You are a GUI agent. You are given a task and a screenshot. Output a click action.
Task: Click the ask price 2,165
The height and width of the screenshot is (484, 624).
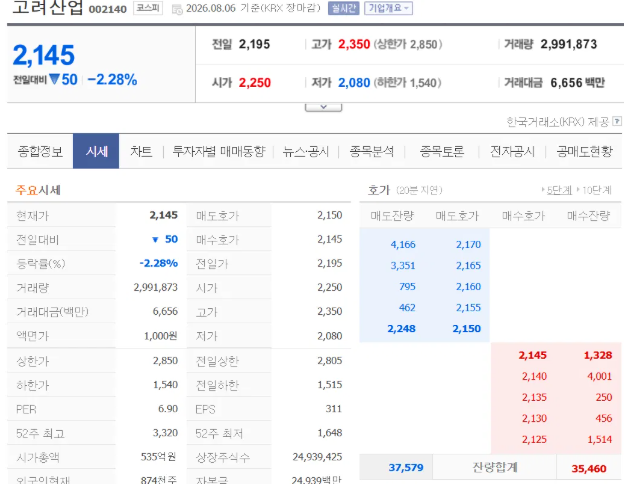pos(468,265)
